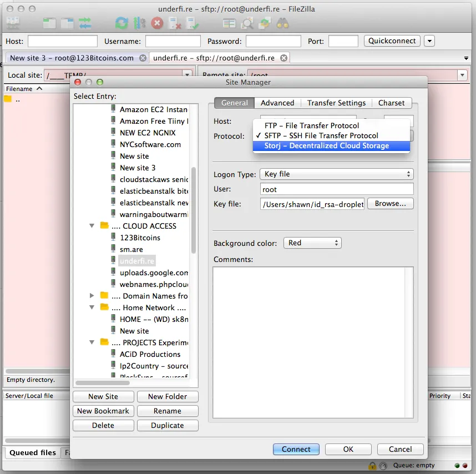Close the underfi.re connection tab
This screenshot has height=474, width=476.
pos(283,58)
